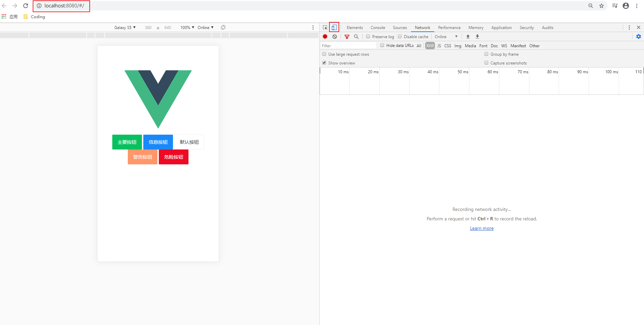644x325 pixels.
Task: Open the Learn more link
Action: coord(481,228)
